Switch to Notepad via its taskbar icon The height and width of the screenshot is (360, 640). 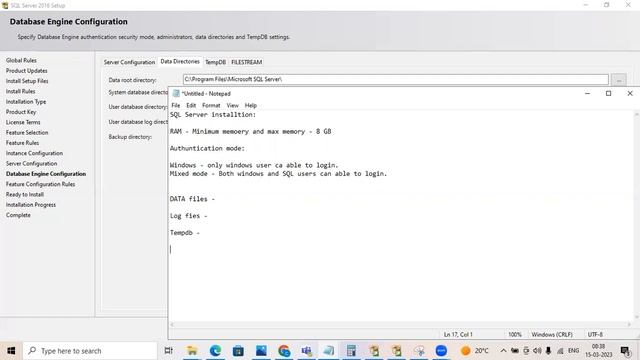pos(329,351)
